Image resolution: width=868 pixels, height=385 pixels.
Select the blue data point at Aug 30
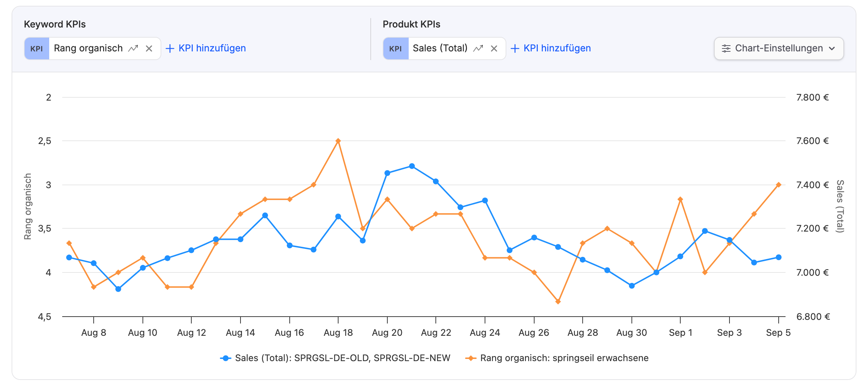pos(631,285)
